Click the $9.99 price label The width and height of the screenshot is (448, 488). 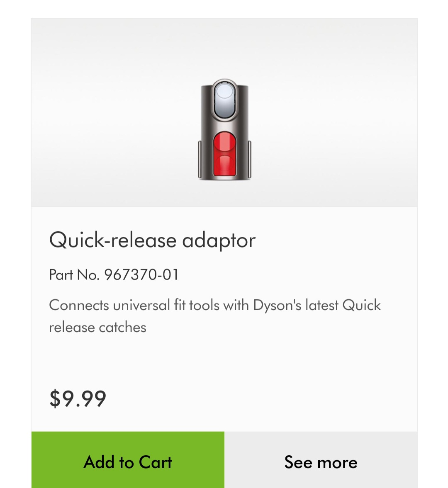[x=78, y=398]
